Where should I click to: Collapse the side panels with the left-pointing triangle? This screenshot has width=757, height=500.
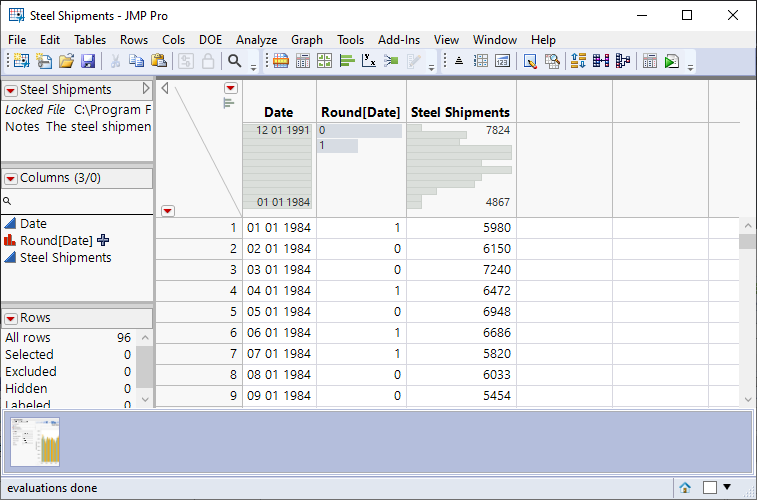click(165, 88)
